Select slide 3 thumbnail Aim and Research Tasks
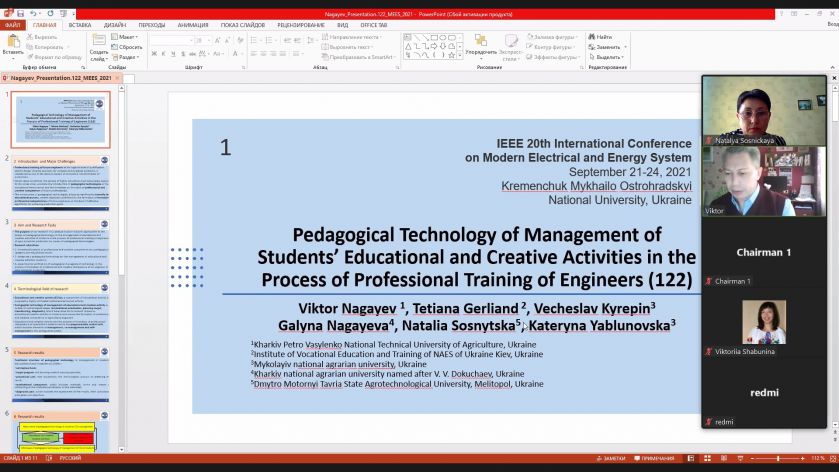This screenshot has height=472, width=839. point(60,247)
